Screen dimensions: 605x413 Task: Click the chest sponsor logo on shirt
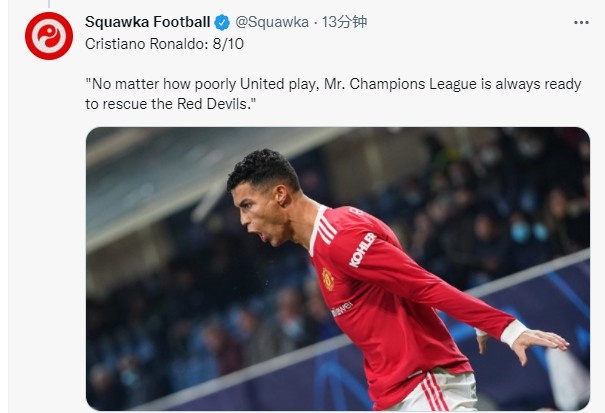coord(342,309)
